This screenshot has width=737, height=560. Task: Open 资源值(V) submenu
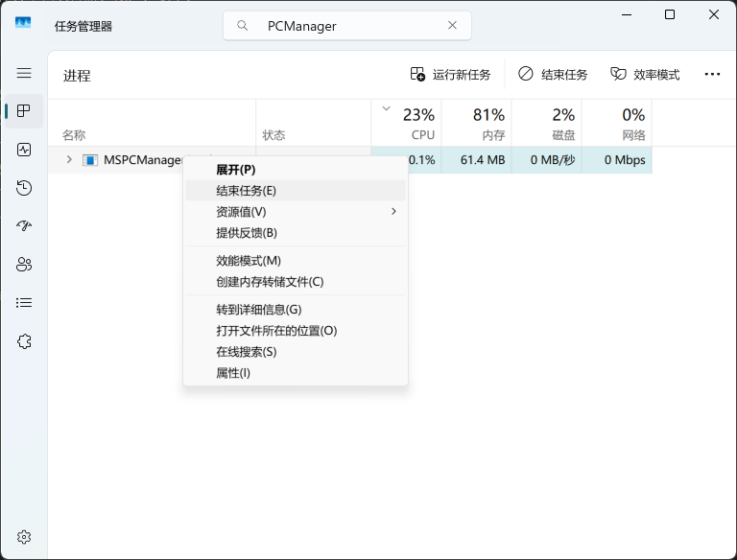click(296, 212)
